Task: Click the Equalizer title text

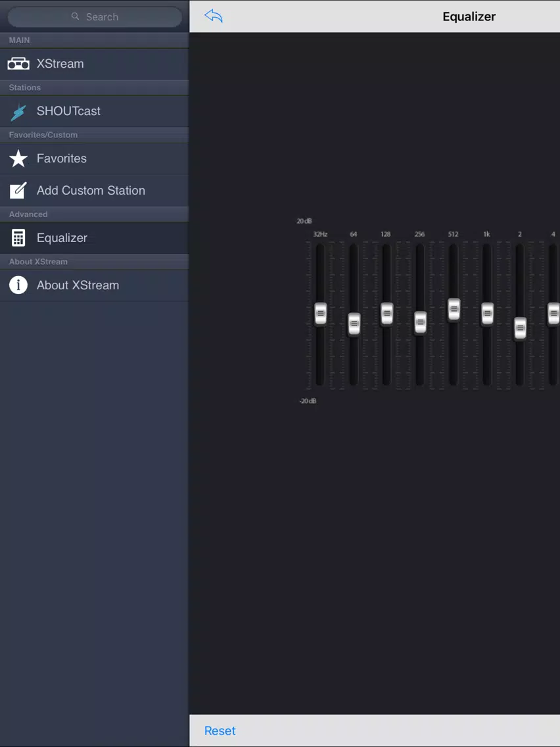Action: point(469,16)
